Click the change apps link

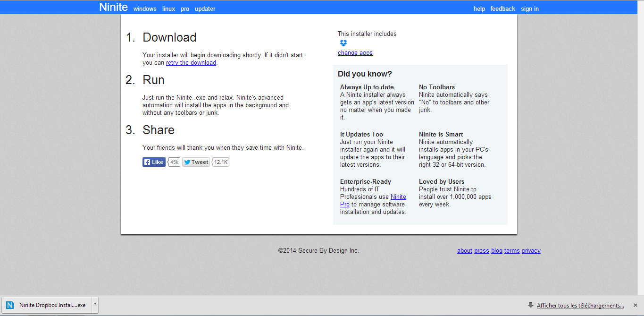click(355, 52)
